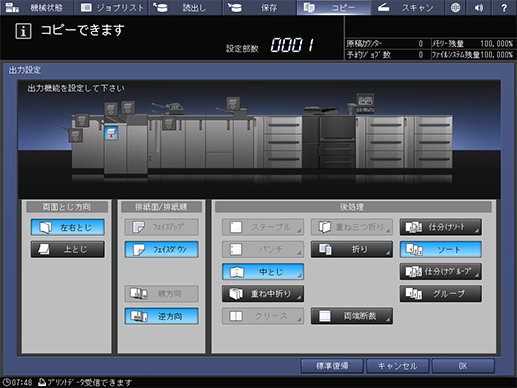This screenshot has height=388, width=517.
Task: Click the 出力機器を設定して下さい instruction text
Action: [76, 88]
